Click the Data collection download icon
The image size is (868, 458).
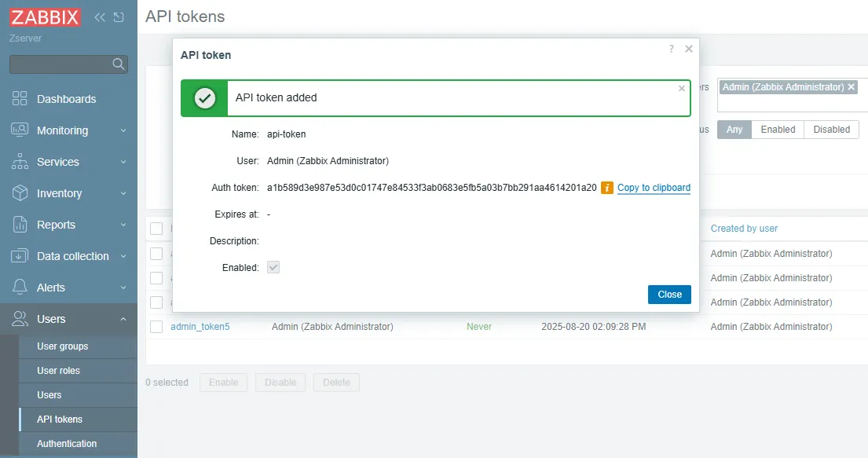click(x=20, y=256)
